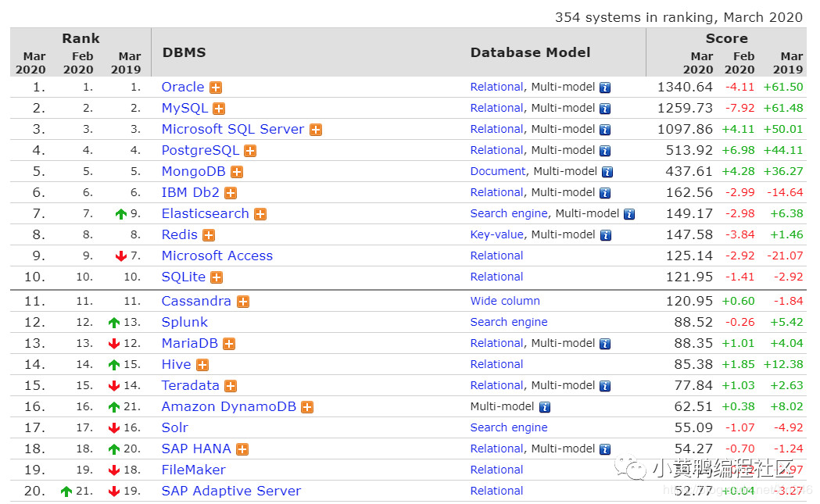Viewport: 820px width, 504px height.
Task: Click the plus icon next to Microsoft SQL Server
Action: click(315, 130)
